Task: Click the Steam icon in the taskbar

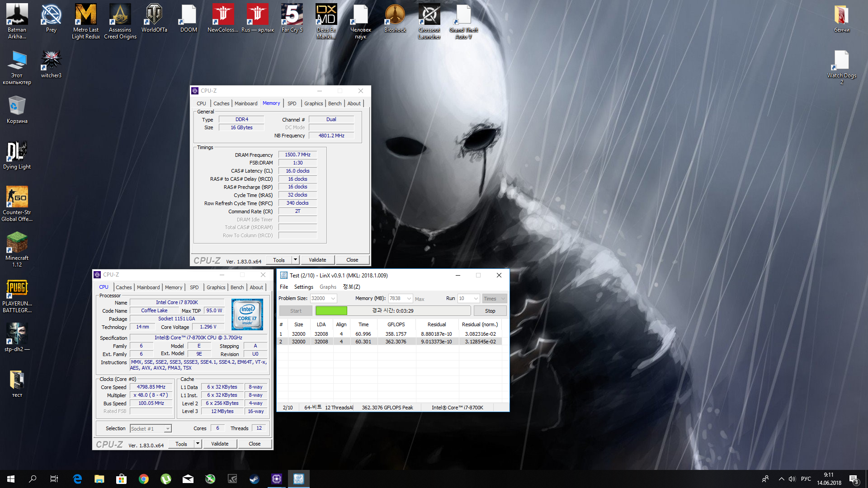Action: point(254,479)
